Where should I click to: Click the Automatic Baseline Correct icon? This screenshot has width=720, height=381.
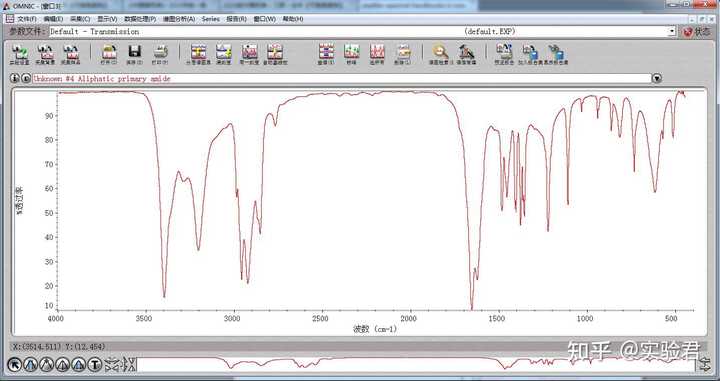pos(275,54)
